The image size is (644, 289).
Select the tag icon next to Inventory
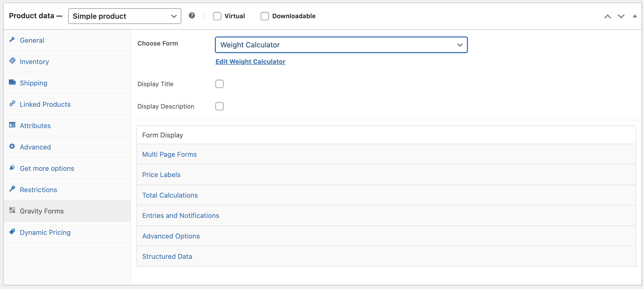click(12, 61)
